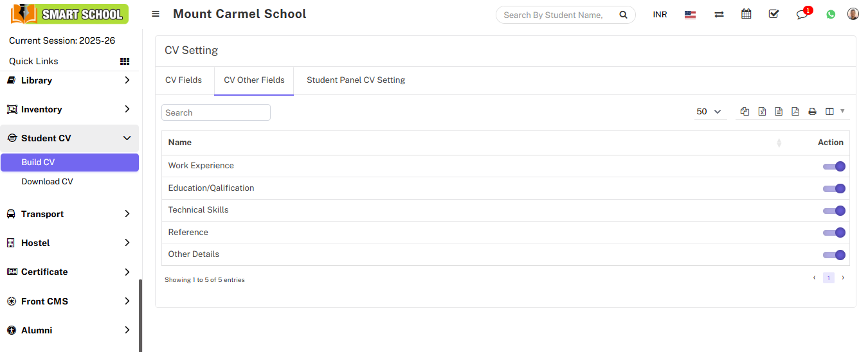The height and width of the screenshot is (352, 868).
Task: Open the chat notifications icon
Action: pyautogui.click(x=802, y=14)
